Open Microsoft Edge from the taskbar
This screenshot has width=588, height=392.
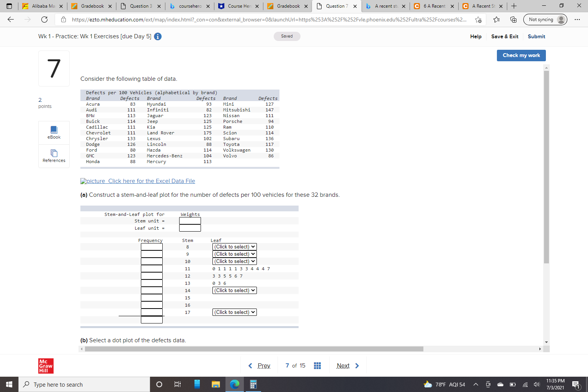[x=234, y=384]
